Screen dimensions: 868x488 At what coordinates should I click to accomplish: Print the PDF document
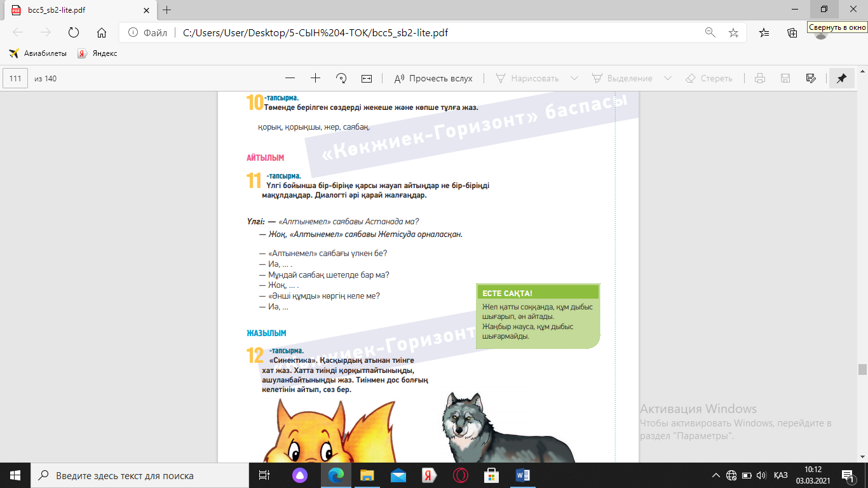coord(759,78)
